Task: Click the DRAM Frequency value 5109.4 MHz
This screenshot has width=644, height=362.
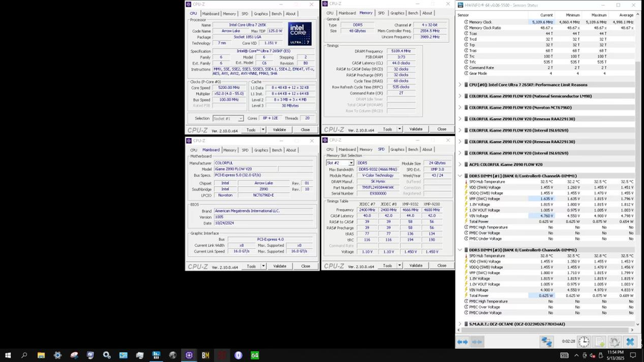Action: (401, 52)
